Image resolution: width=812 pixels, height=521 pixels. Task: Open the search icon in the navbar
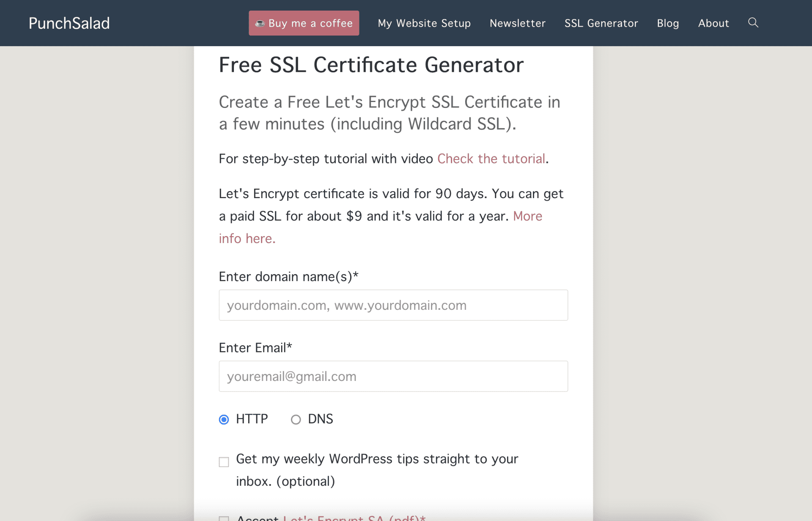tap(753, 23)
